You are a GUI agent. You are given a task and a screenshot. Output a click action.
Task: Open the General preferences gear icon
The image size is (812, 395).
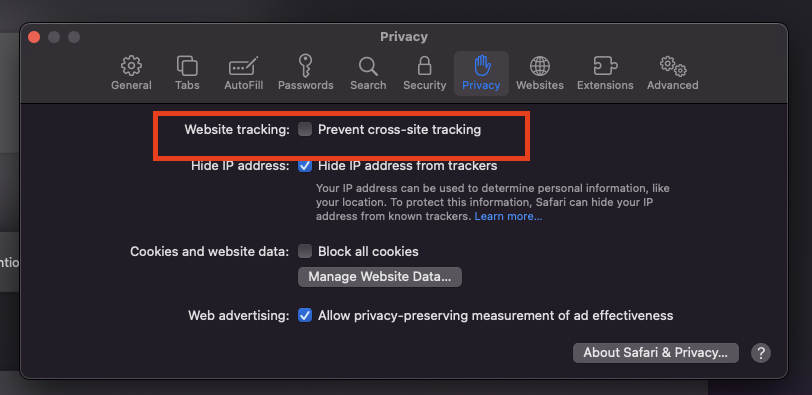131,66
